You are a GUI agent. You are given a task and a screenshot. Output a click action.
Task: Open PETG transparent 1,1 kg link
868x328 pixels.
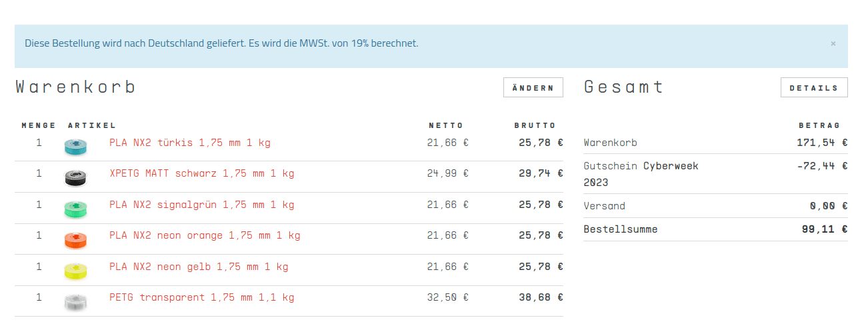[202, 297]
